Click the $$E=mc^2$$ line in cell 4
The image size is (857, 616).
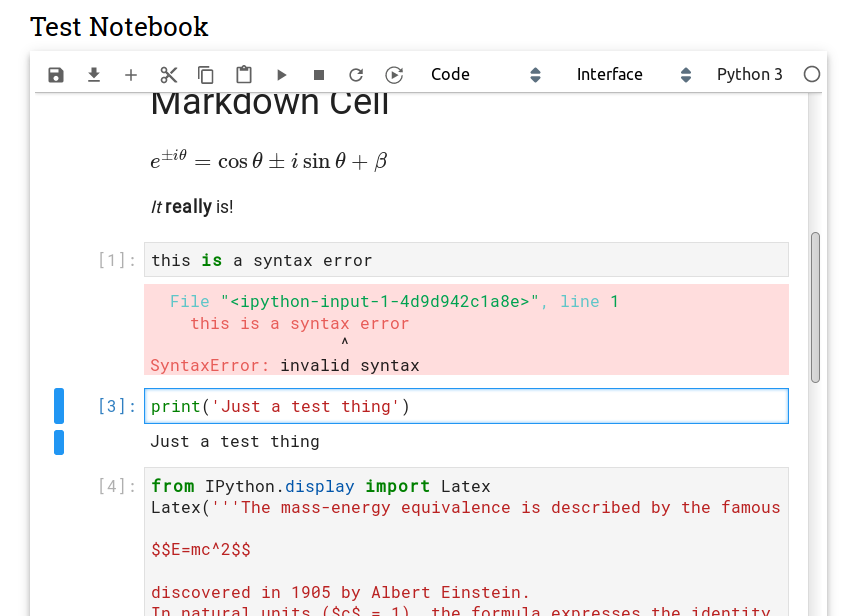[x=201, y=549]
